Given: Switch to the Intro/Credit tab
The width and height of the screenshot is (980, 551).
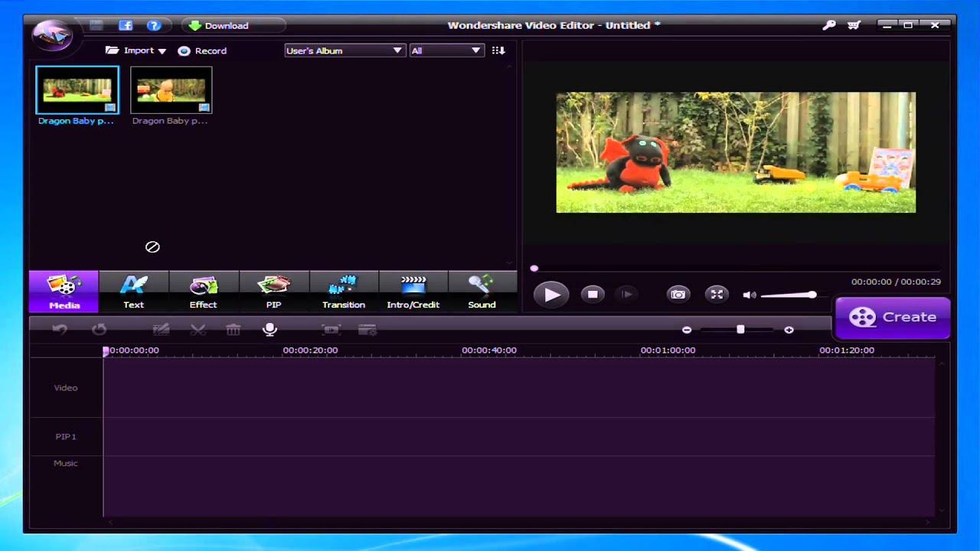Looking at the screenshot, I should point(413,292).
